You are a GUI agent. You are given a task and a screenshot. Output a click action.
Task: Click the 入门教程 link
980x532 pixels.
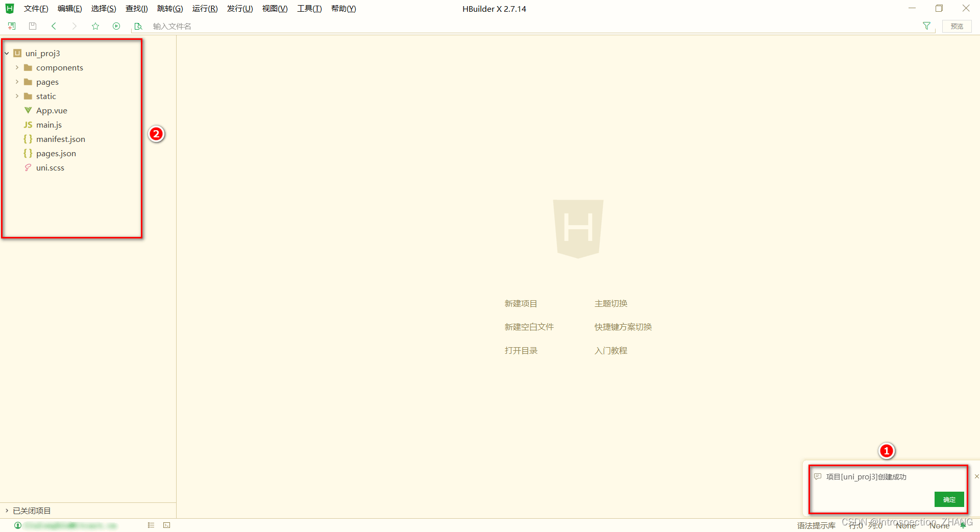611,350
